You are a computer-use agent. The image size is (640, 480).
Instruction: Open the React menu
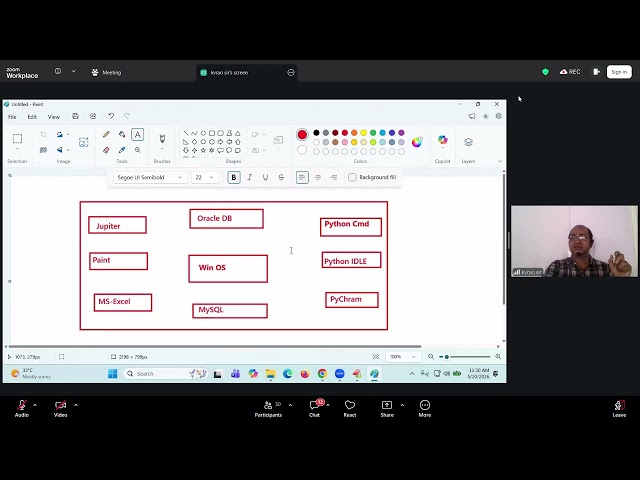350,408
